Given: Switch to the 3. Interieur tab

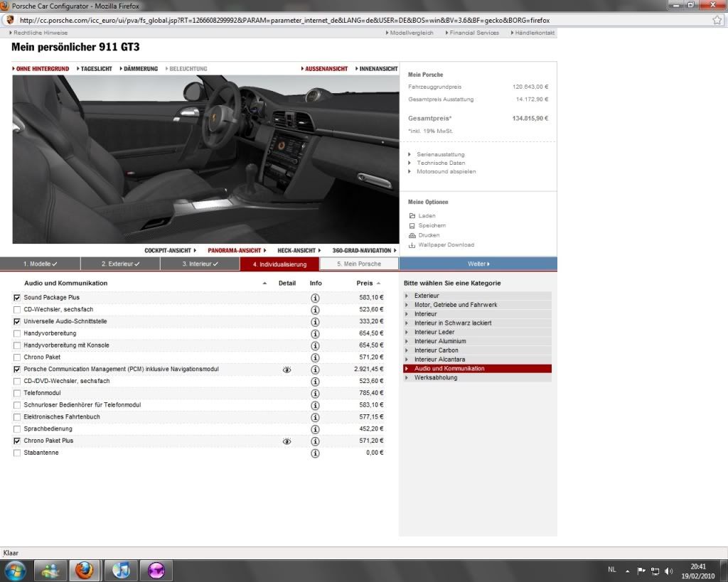Looking at the screenshot, I should [x=200, y=264].
